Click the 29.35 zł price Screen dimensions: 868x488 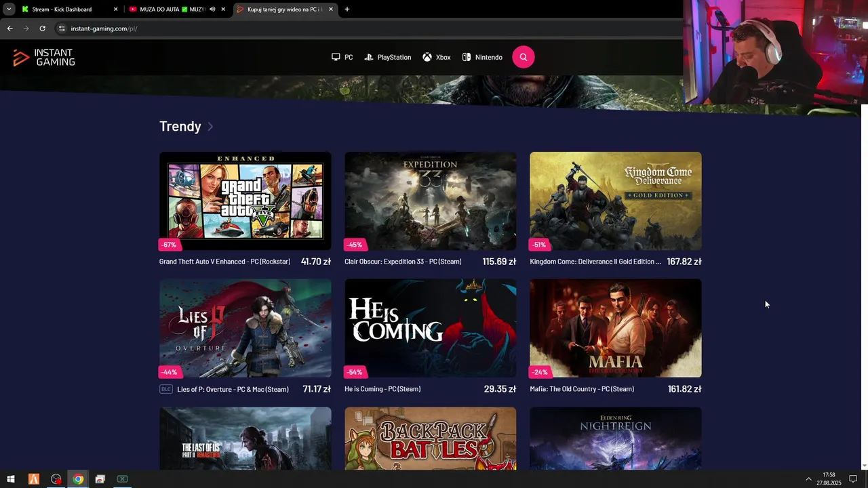click(500, 389)
